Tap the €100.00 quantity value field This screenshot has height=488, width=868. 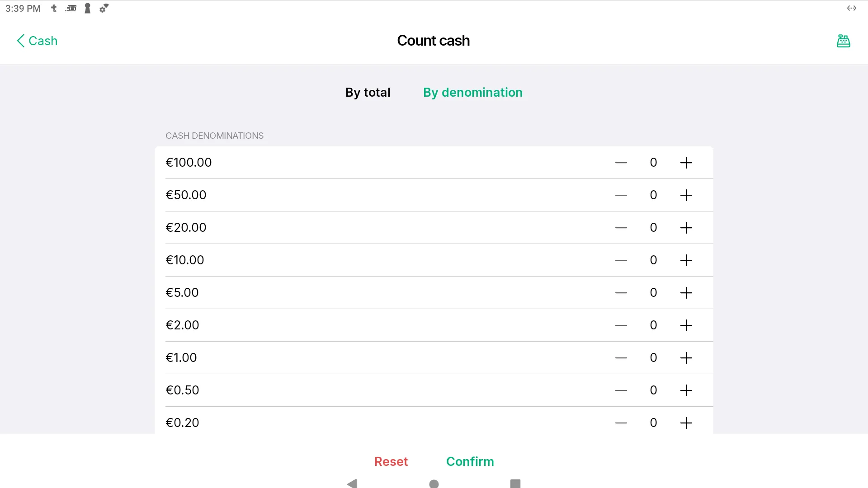653,163
